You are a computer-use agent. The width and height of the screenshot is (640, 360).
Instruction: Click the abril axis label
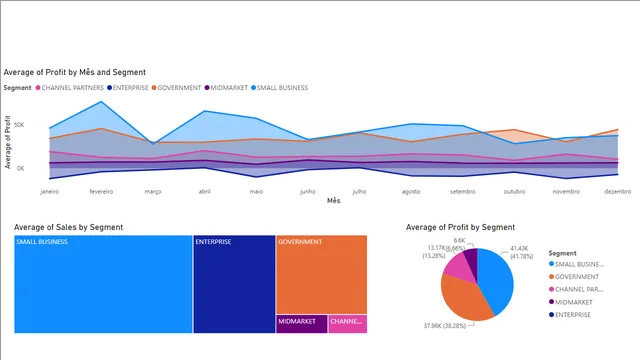point(204,191)
